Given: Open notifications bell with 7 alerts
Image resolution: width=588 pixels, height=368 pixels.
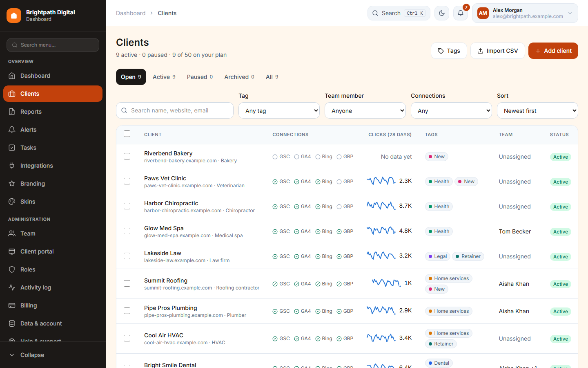Looking at the screenshot, I should point(461,13).
